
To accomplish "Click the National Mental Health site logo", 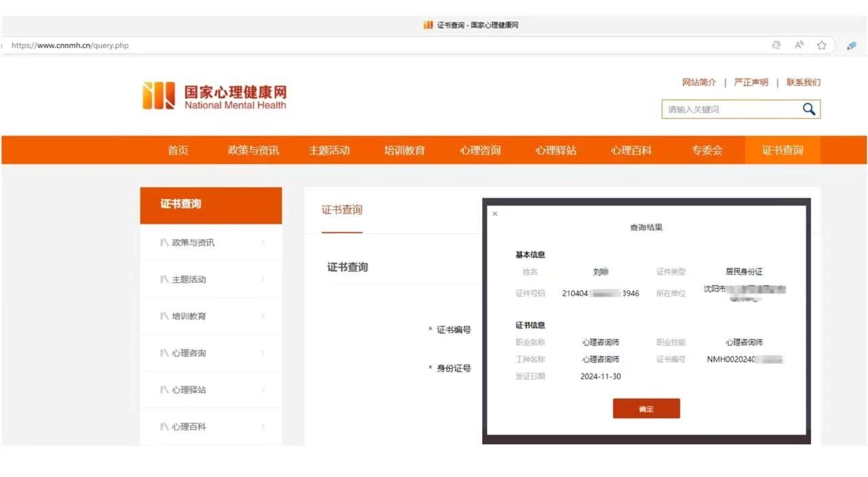I will (x=214, y=96).
